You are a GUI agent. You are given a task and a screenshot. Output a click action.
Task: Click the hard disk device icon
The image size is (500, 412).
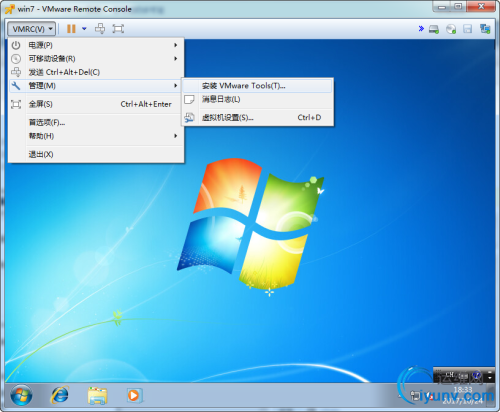tap(434, 29)
